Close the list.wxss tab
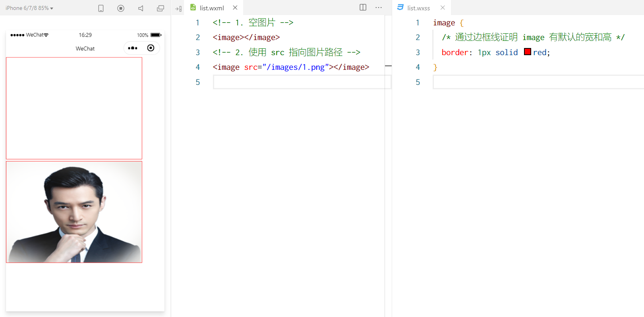The image size is (644, 317). [443, 8]
